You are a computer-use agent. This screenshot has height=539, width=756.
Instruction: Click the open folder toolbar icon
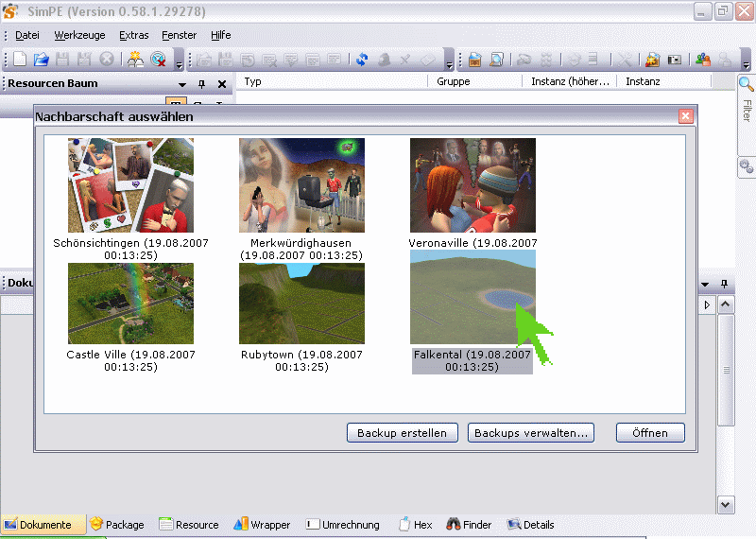[x=41, y=60]
